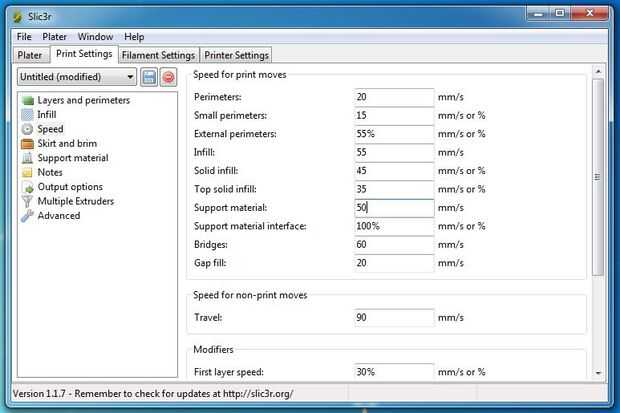Switch to the Filament Settings tab

click(159, 55)
